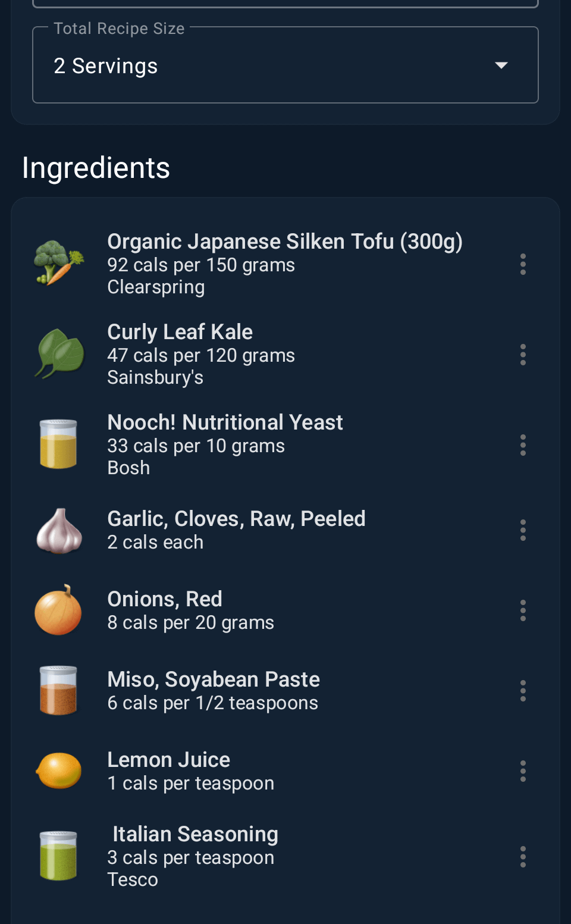
Task: Open options menu for Onions, Red
Action: point(523,610)
